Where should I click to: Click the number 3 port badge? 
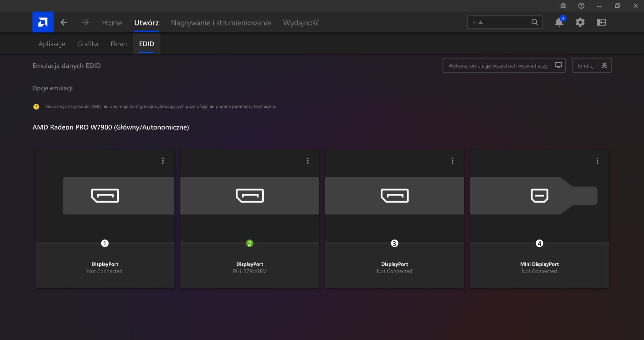click(394, 243)
